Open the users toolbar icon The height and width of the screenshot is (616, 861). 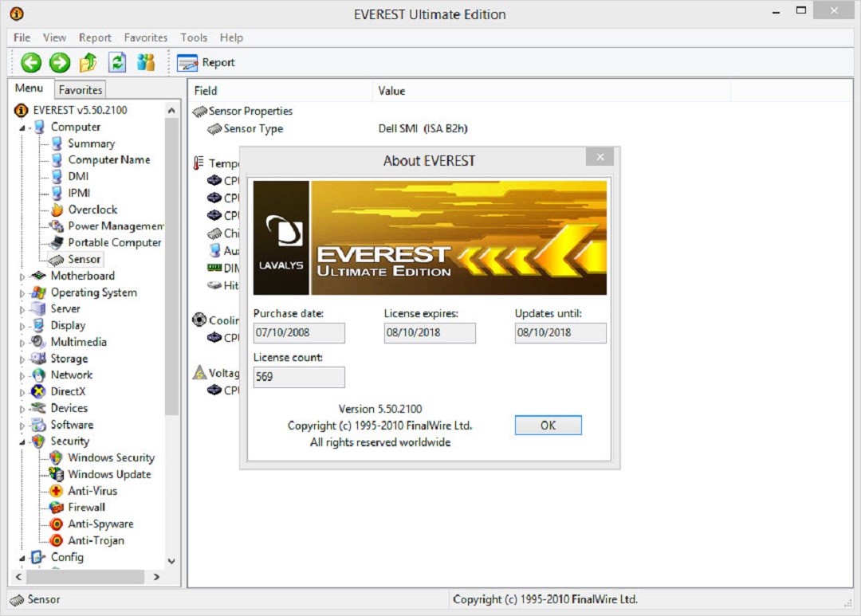[x=146, y=63]
